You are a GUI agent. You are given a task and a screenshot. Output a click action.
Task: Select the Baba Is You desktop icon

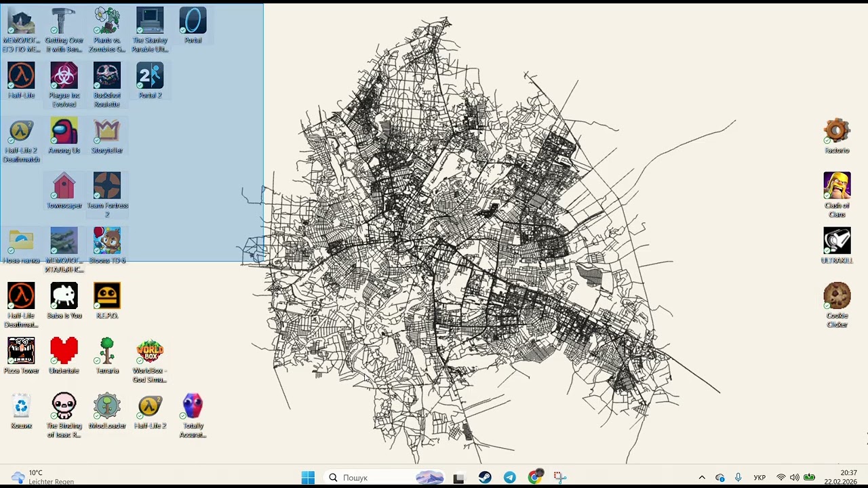[x=64, y=301]
